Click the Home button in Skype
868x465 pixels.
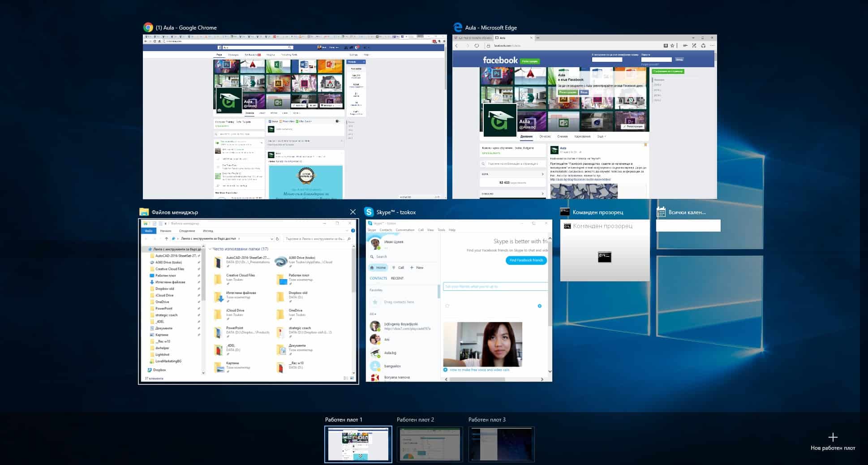pos(378,267)
